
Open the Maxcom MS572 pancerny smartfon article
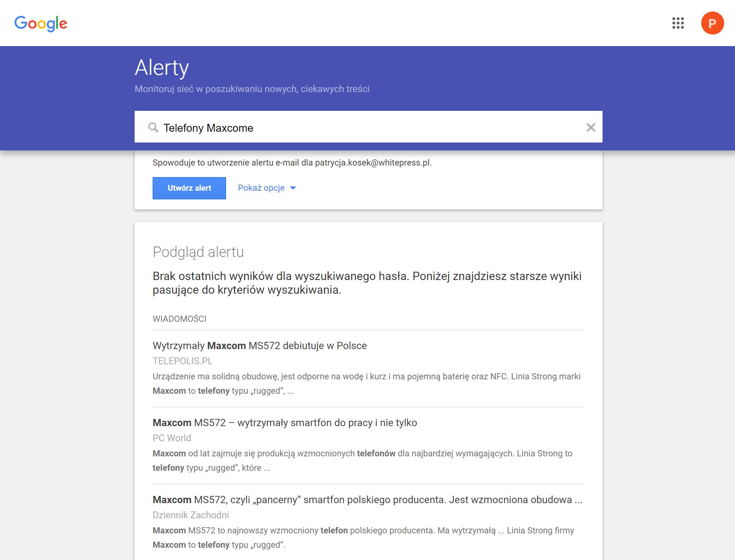[367, 500]
